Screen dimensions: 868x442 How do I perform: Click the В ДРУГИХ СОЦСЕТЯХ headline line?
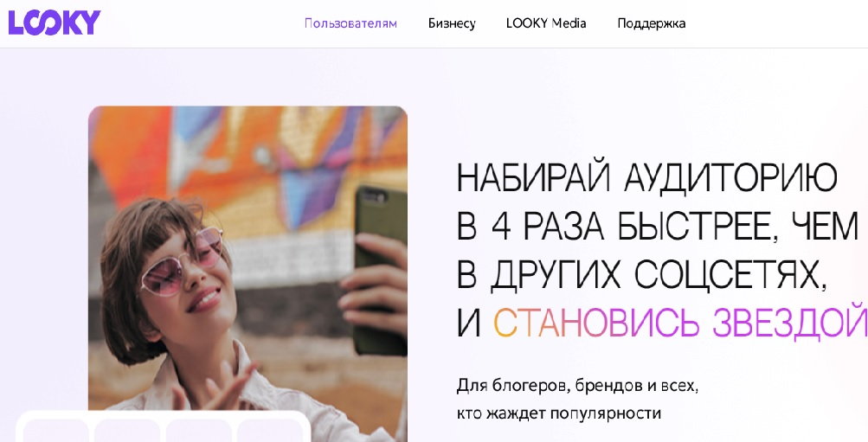pyautogui.click(x=642, y=273)
